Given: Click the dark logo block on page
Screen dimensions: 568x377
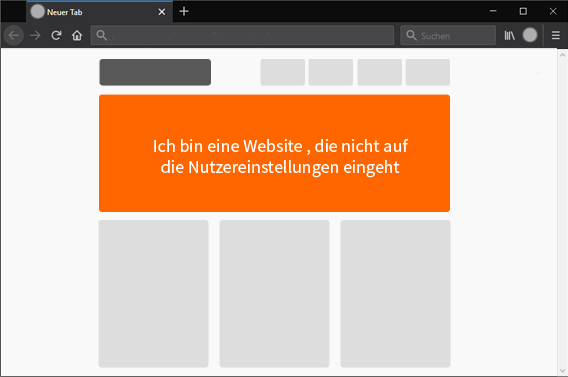Looking at the screenshot, I should (x=155, y=72).
